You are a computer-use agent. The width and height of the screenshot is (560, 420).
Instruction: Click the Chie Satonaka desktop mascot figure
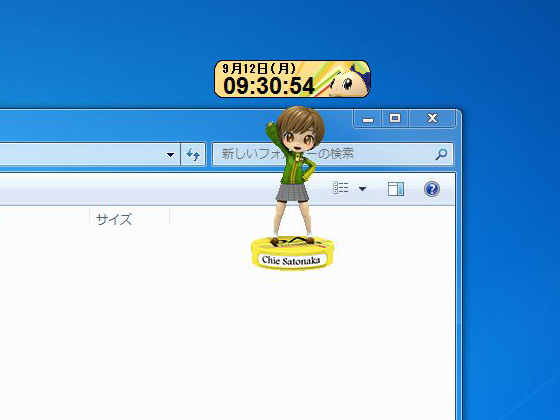click(x=295, y=175)
